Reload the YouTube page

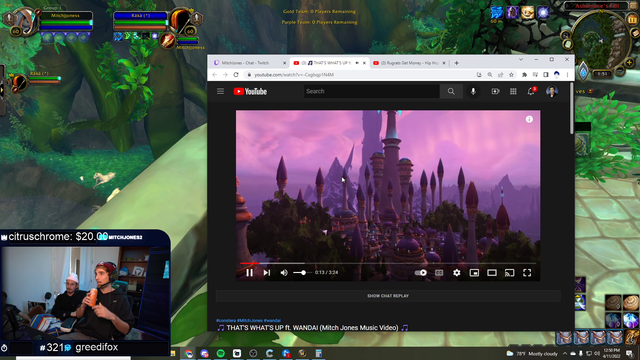pyautogui.click(x=236, y=75)
